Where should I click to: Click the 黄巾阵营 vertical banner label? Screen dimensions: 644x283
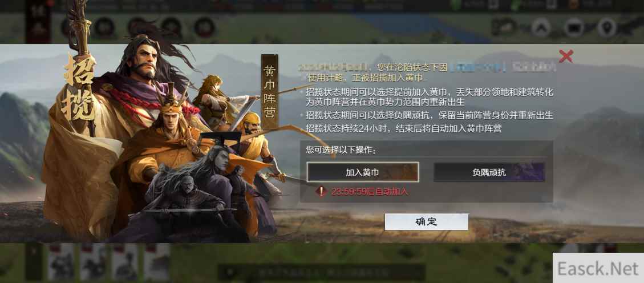pos(270,91)
